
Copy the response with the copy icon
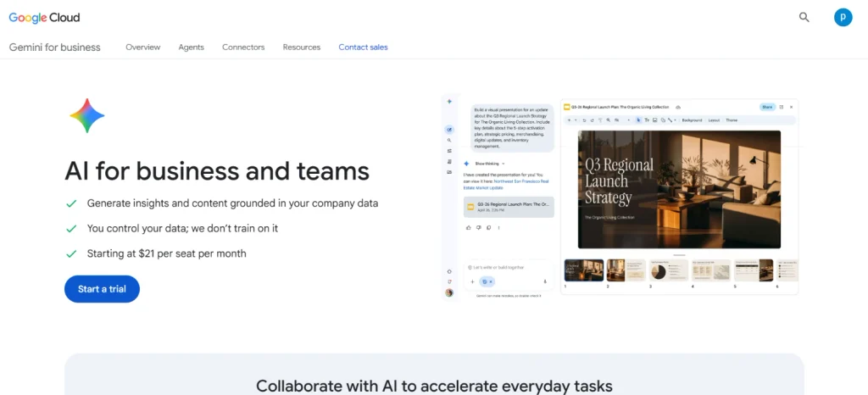coord(489,227)
